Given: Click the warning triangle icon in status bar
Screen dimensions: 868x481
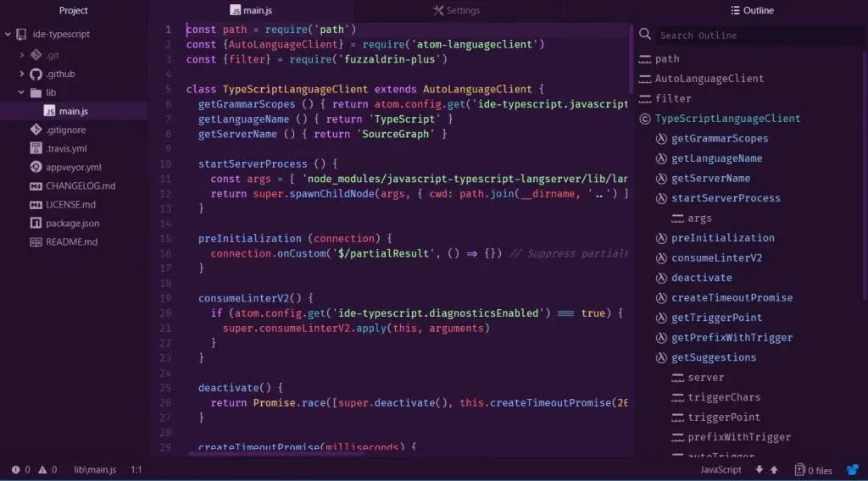Looking at the screenshot, I should pos(42,469).
